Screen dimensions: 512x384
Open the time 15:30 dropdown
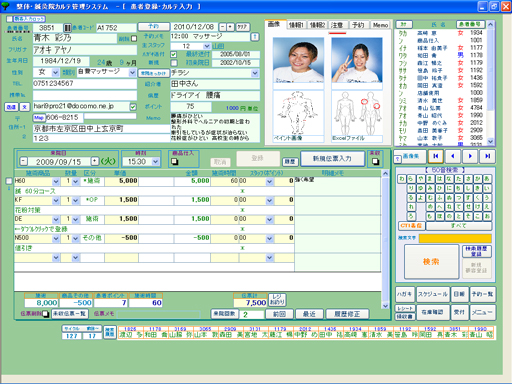point(155,162)
